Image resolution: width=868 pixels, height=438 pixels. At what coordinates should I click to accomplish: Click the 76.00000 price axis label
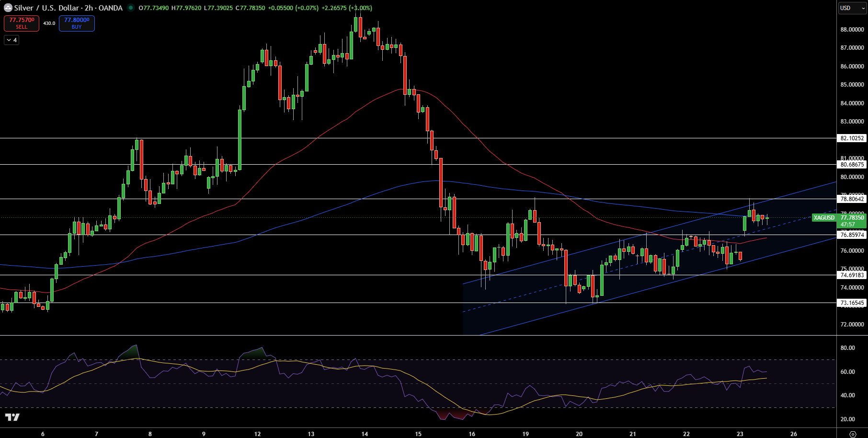pos(852,251)
